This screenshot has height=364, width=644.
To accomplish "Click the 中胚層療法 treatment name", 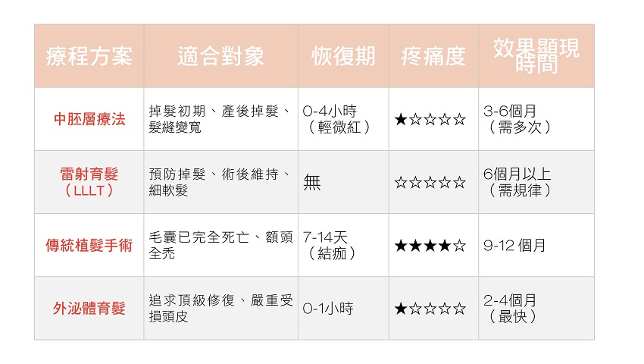I will coord(89,119).
